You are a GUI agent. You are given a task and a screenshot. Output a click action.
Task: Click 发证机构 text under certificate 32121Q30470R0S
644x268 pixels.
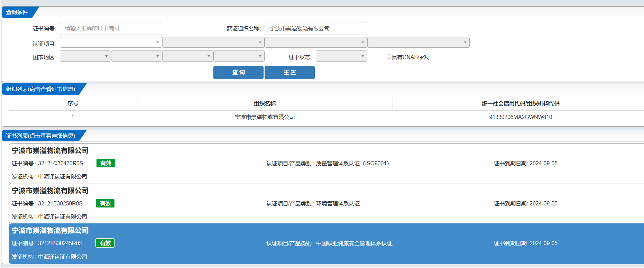click(x=49, y=177)
